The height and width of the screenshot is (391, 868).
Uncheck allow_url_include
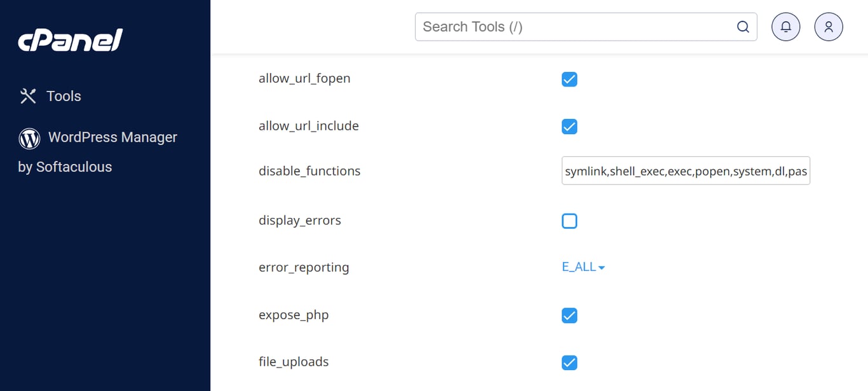click(x=569, y=127)
